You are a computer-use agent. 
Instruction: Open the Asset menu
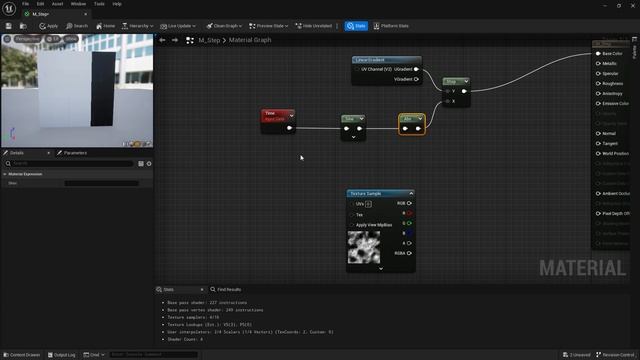coord(58,4)
